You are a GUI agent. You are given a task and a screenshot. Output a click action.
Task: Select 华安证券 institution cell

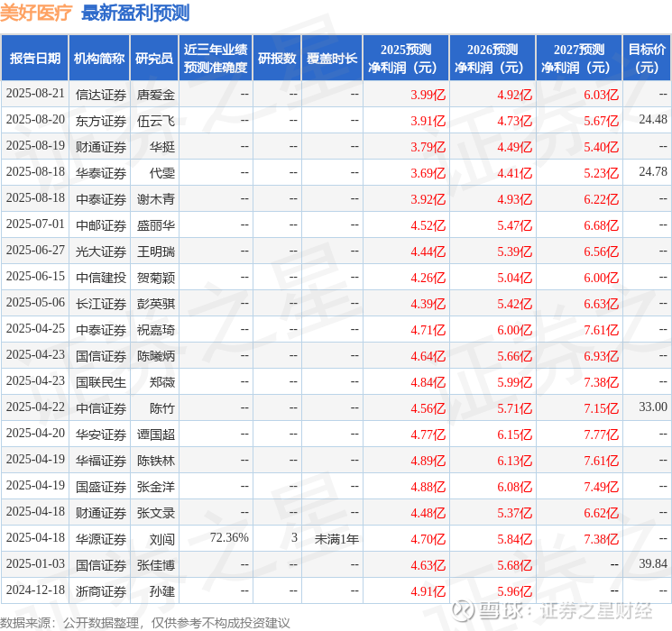click(x=101, y=434)
